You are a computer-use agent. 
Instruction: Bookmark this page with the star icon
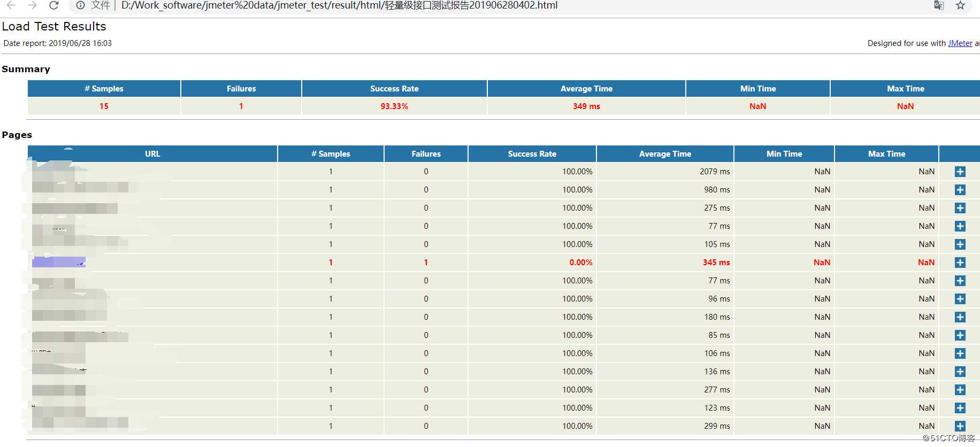pyautogui.click(x=961, y=5)
